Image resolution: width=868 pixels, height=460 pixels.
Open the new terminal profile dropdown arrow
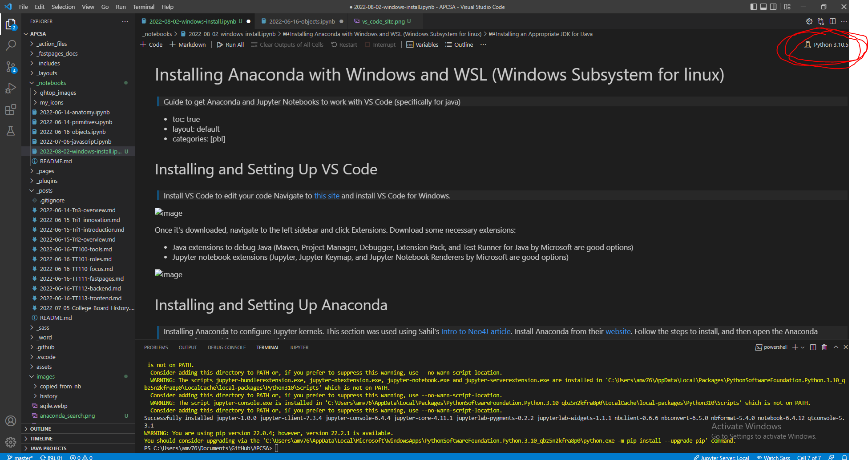[803, 347]
